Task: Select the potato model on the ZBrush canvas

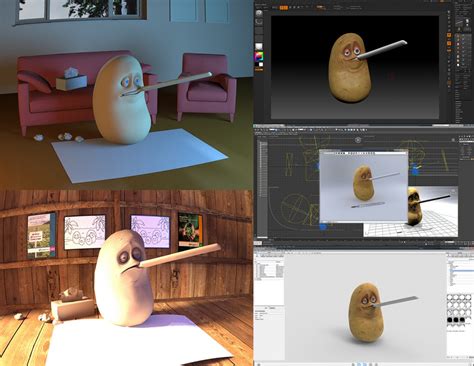Action: (x=350, y=68)
